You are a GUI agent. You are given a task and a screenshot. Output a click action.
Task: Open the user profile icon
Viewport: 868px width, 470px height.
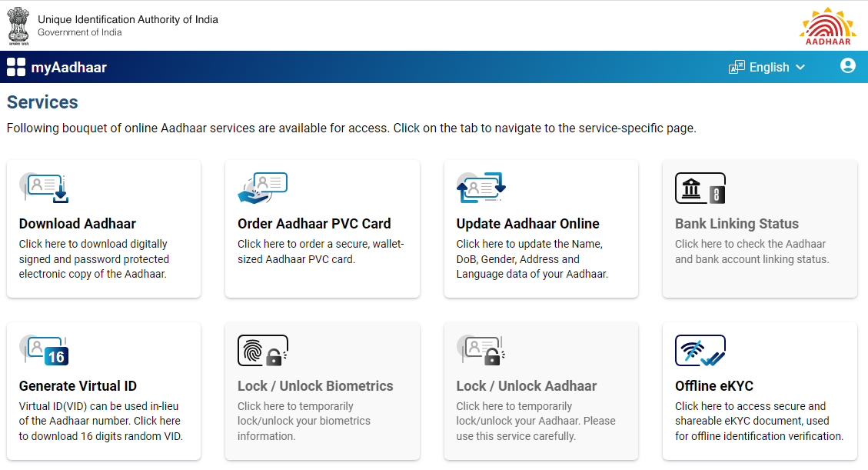847,65
